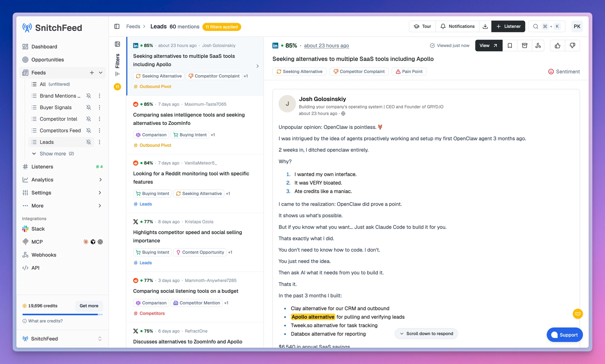Toggle the sidebar collapse icon
Screen dimensions: 605x364
(x=117, y=27)
